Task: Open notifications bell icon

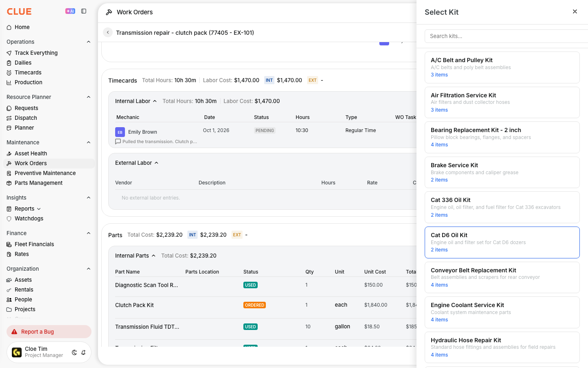Action: [83, 352]
